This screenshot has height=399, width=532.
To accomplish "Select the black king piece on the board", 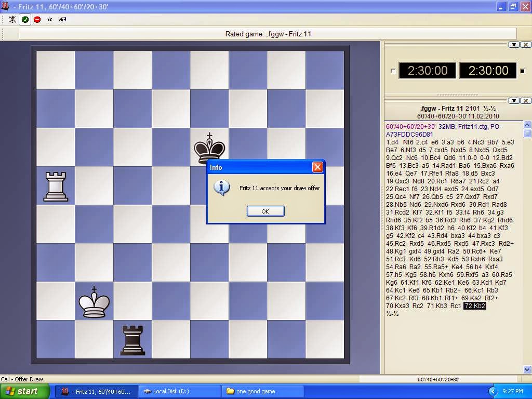I will pos(209,148).
